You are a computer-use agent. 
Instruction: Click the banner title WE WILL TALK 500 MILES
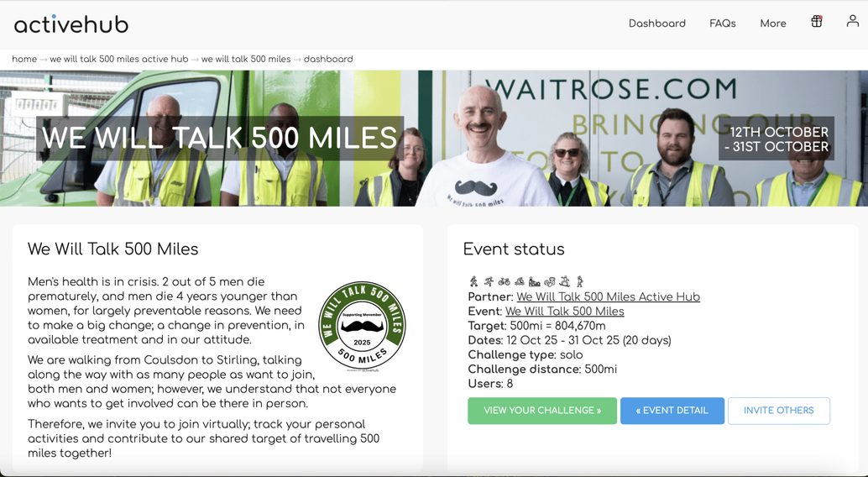220,138
